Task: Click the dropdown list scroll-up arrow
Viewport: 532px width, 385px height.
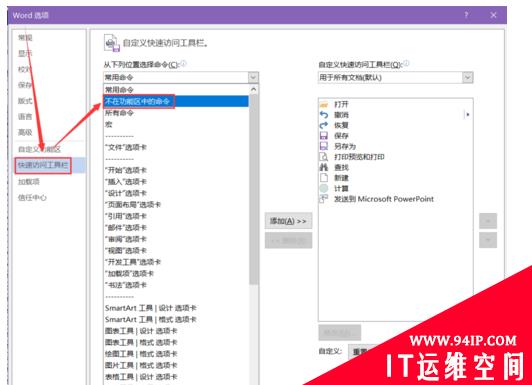Action: (253, 90)
